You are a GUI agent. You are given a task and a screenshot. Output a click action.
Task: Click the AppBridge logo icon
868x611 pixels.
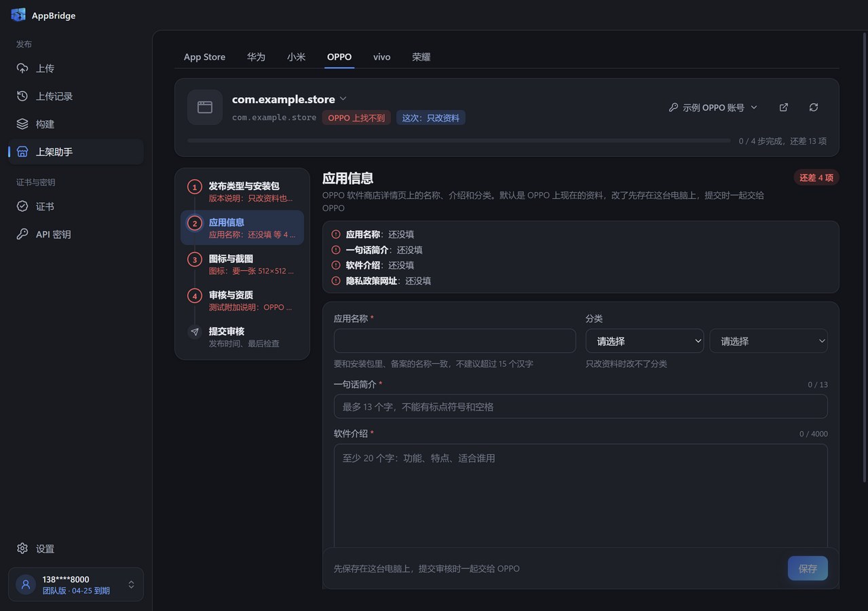(x=18, y=15)
